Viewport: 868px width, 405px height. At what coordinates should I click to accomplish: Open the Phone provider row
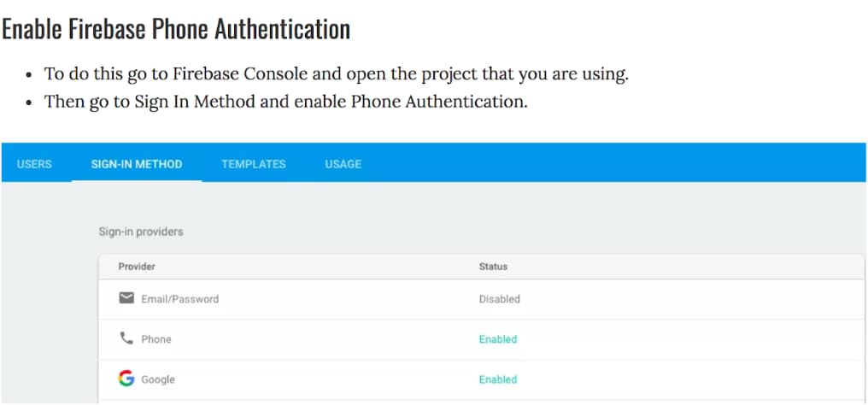[482, 339]
